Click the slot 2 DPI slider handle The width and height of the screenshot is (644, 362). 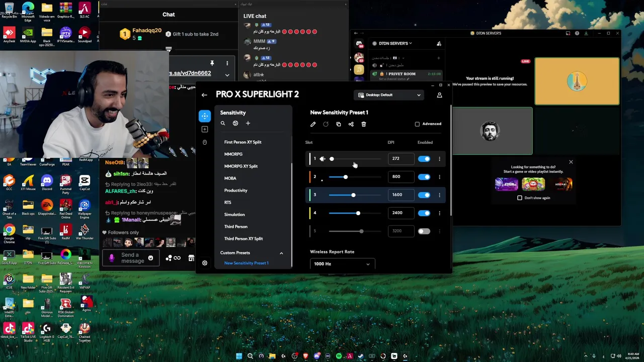pos(345,177)
